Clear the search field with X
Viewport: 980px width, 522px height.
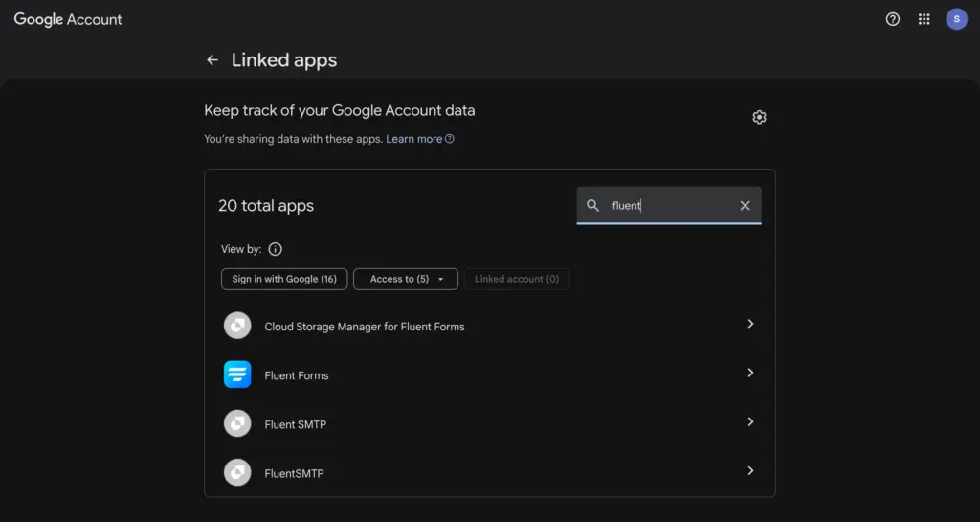click(x=745, y=206)
